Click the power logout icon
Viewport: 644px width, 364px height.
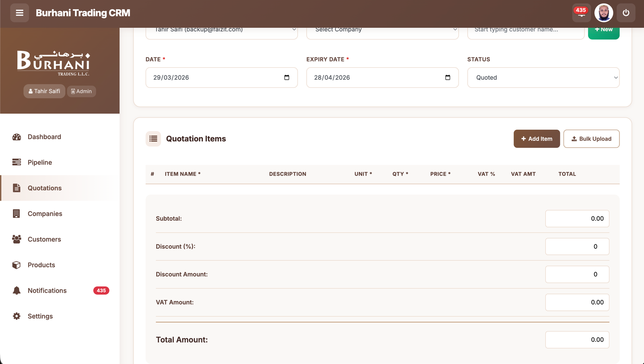click(625, 12)
